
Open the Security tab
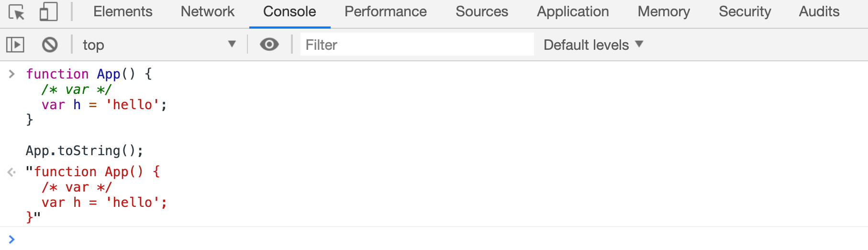click(745, 11)
